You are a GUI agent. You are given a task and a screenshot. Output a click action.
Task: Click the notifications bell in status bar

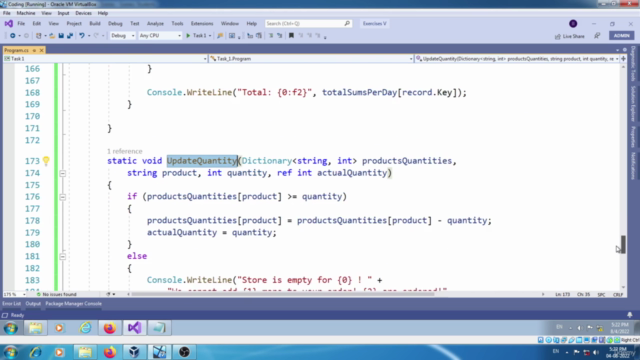pos(630,315)
